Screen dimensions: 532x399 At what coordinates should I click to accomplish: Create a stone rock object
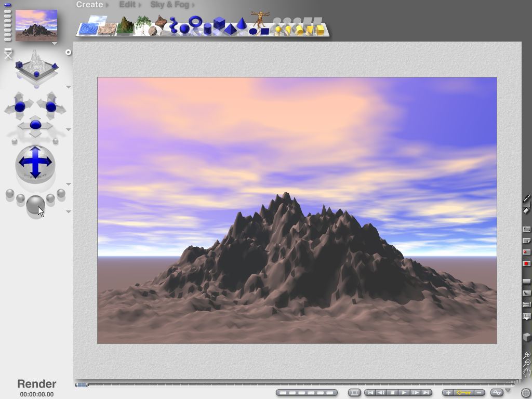pos(152,31)
